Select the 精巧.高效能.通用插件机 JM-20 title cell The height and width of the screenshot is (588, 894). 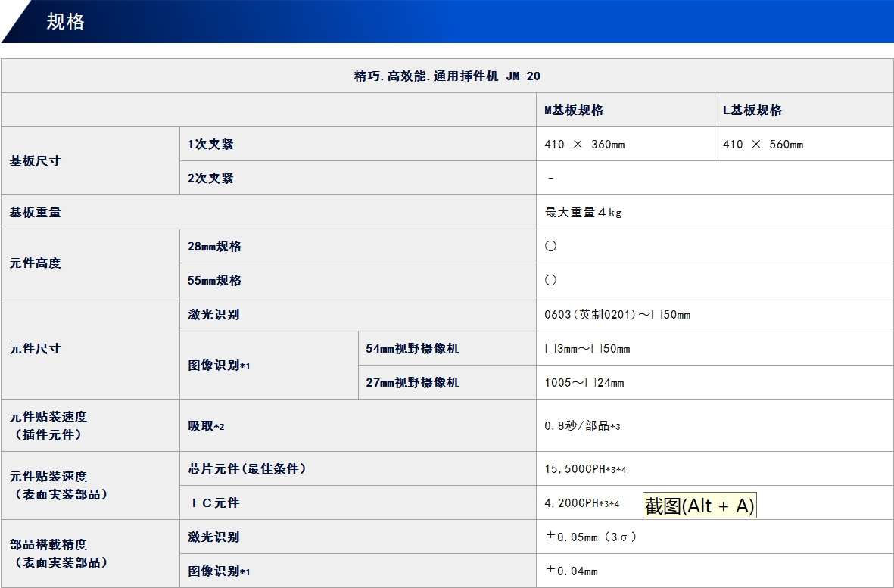pos(447,75)
